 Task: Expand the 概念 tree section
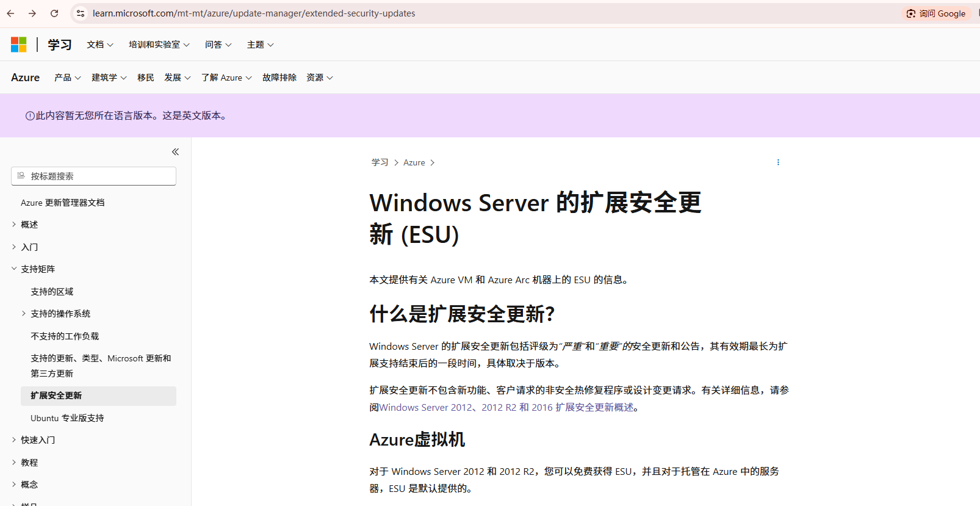pos(24,485)
